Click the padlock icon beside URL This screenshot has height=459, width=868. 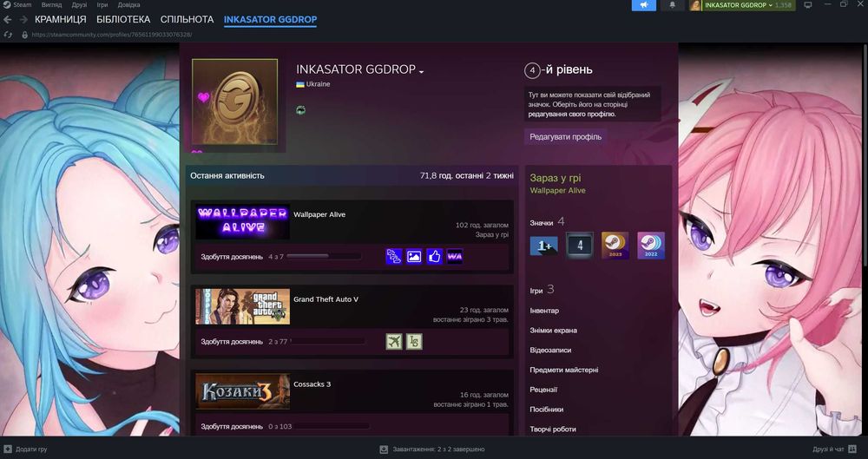pos(24,35)
